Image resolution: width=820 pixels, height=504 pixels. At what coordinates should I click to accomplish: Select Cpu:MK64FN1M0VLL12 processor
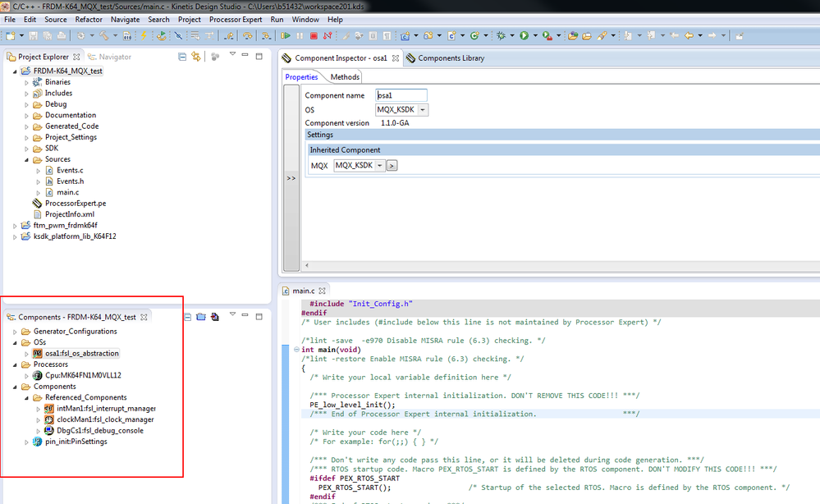coord(83,375)
